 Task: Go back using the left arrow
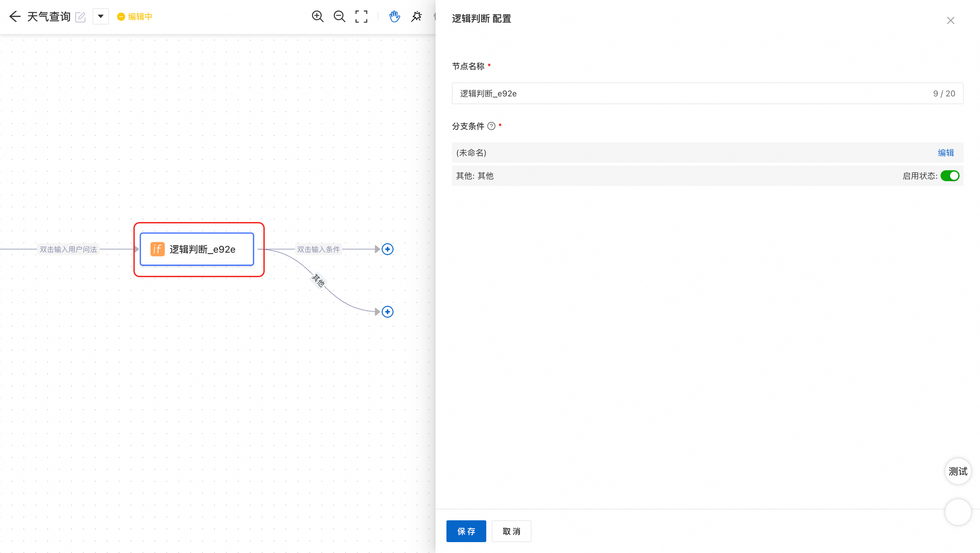(x=14, y=16)
